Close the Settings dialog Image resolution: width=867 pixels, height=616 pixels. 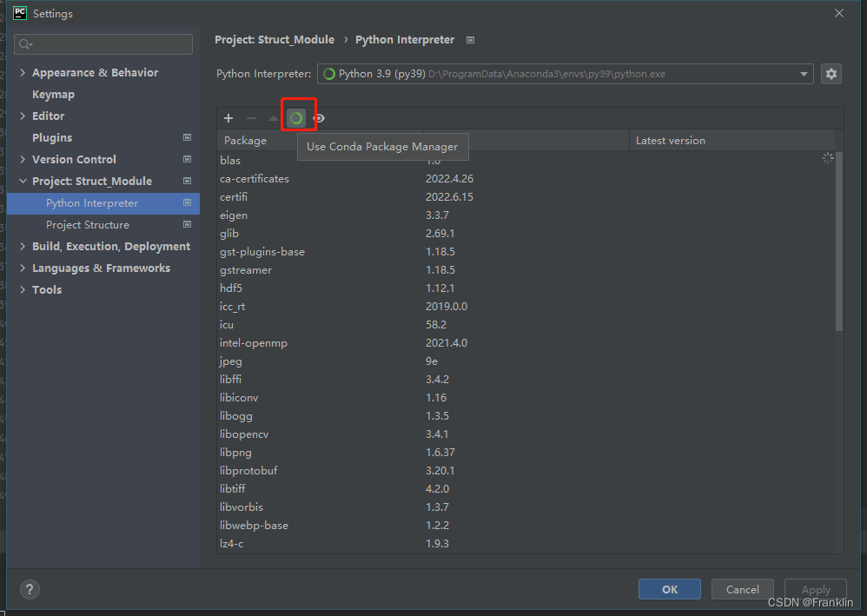(x=839, y=13)
